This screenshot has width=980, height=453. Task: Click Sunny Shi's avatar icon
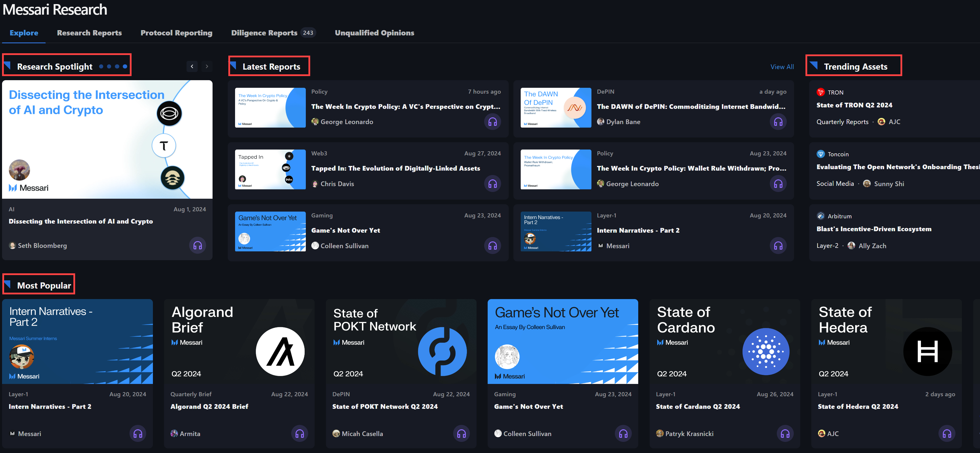point(867,183)
